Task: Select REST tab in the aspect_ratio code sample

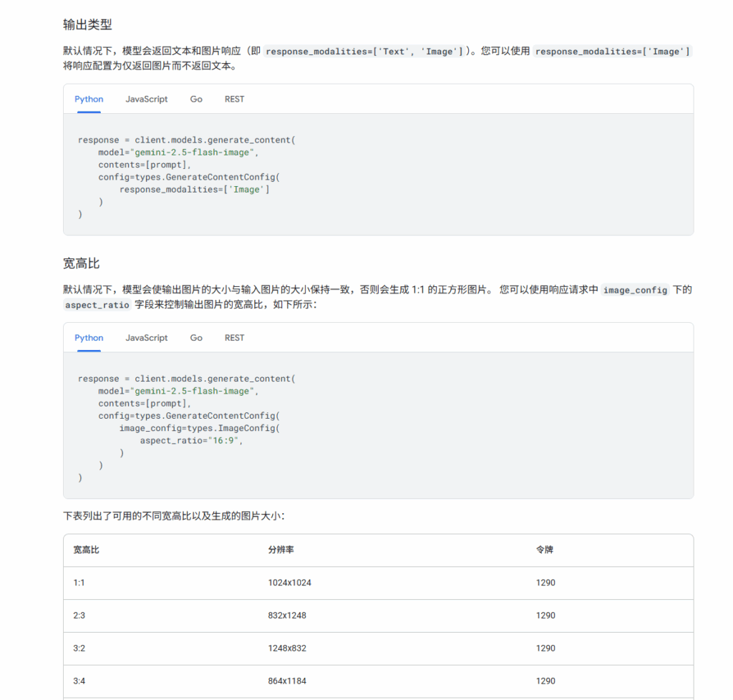Action: [x=234, y=338]
